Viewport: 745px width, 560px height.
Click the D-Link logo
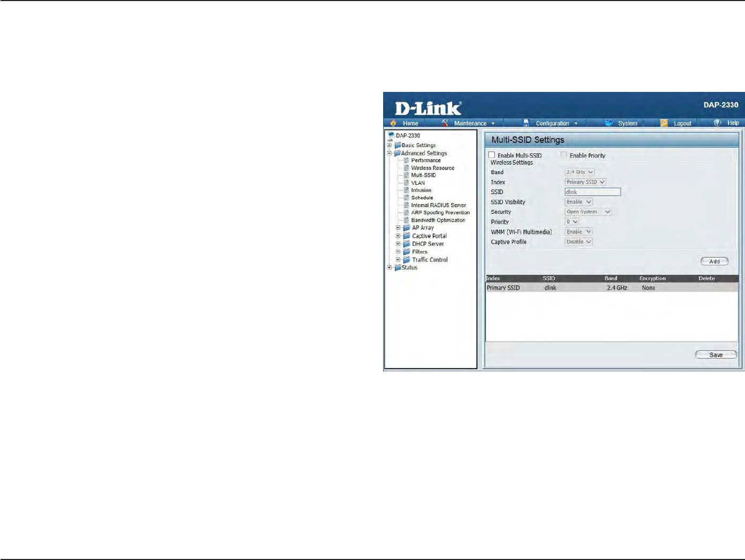click(428, 108)
